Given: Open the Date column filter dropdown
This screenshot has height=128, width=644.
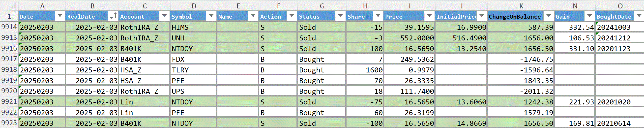Looking at the screenshot, I should click(60, 16).
